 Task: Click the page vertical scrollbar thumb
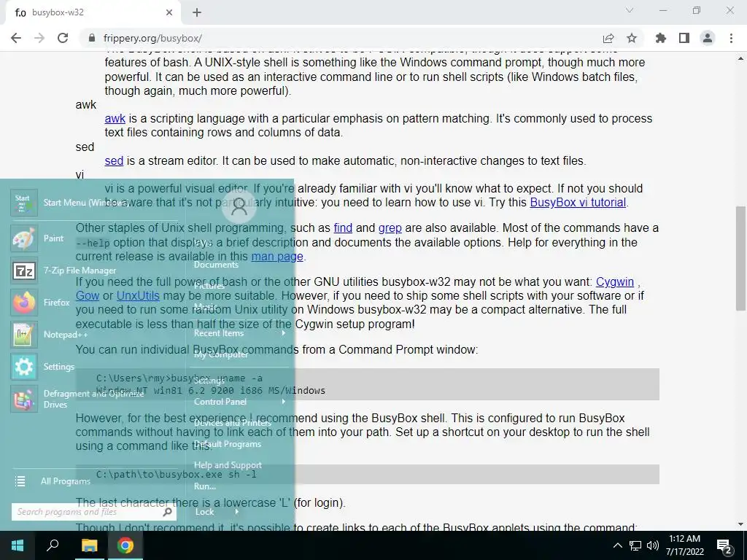click(x=740, y=258)
